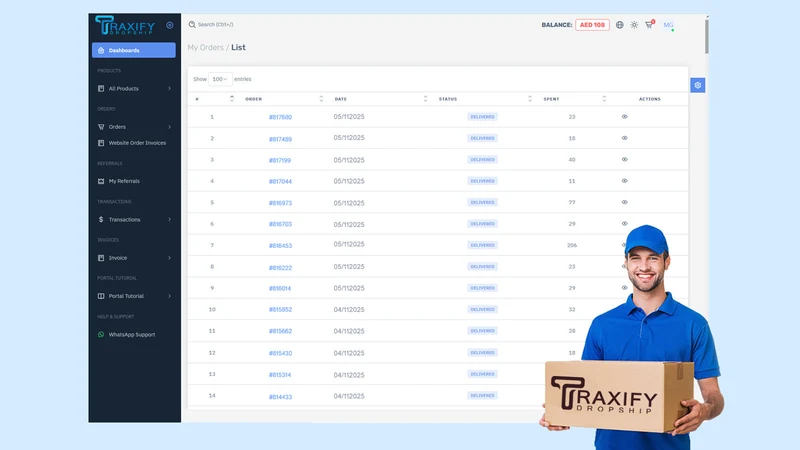The width and height of the screenshot is (800, 450).
Task: Click the All Products box icon
Action: [101, 88]
